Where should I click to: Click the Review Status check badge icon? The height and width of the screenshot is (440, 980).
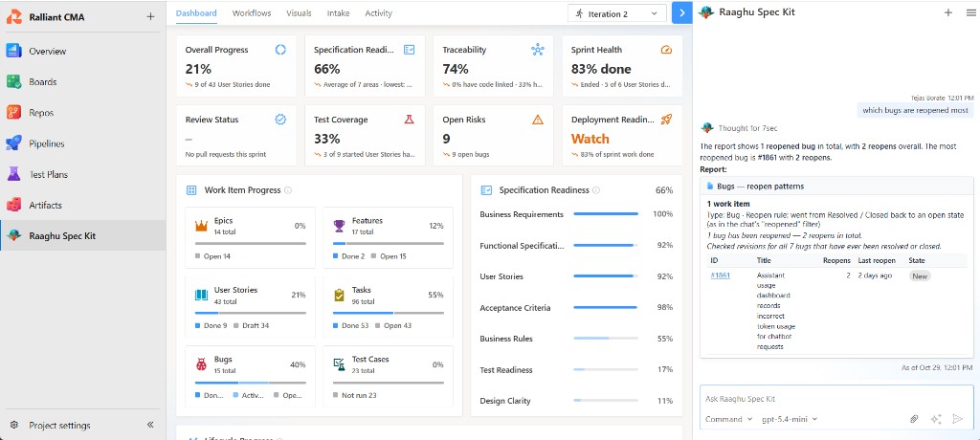point(280,120)
